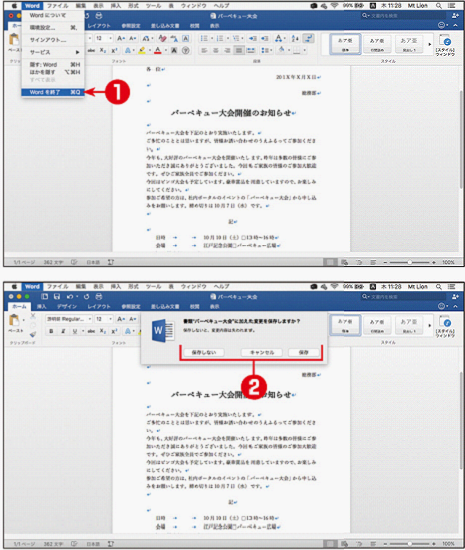Click smiley feedback icon in lower screenshot

[442, 306]
